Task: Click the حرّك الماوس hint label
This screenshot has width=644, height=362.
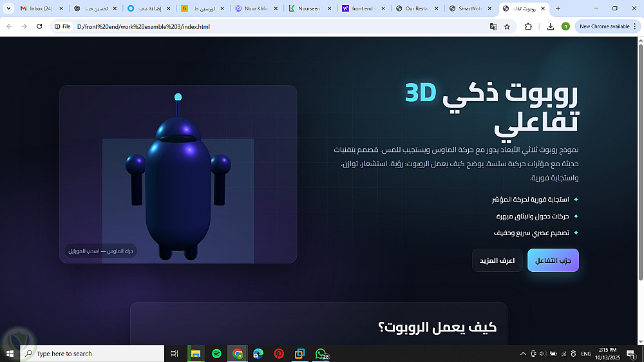Action: click(x=100, y=251)
